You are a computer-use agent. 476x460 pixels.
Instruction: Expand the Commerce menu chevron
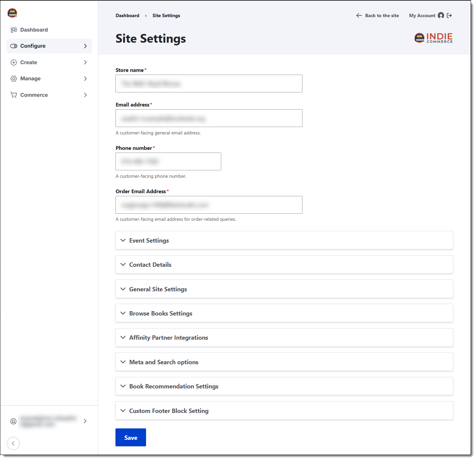[85, 95]
